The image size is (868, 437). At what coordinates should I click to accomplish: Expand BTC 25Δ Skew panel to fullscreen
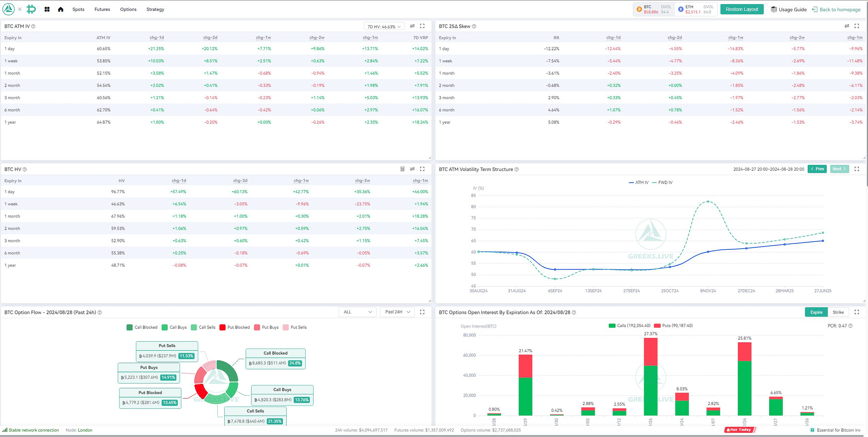pos(857,26)
